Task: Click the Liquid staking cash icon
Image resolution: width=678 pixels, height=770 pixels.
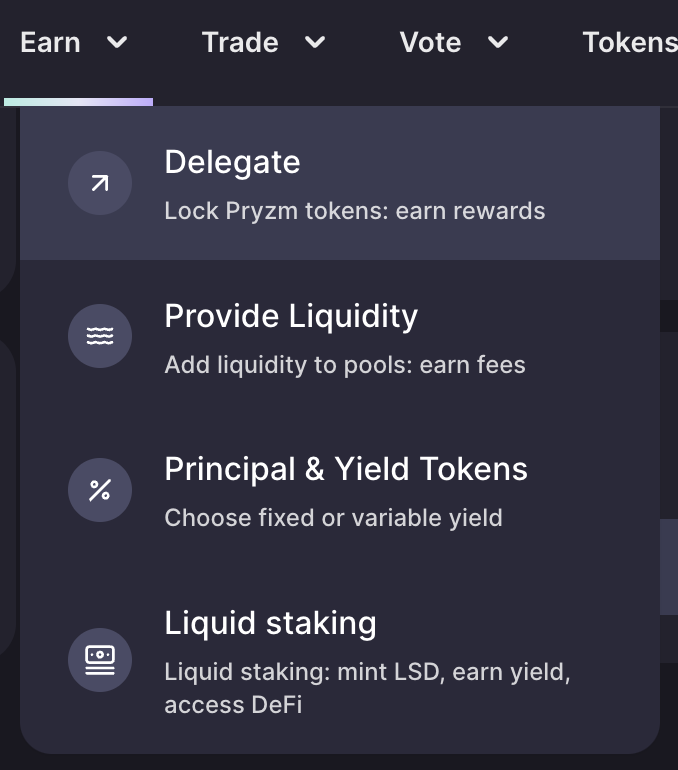Action: [x=100, y=659]
